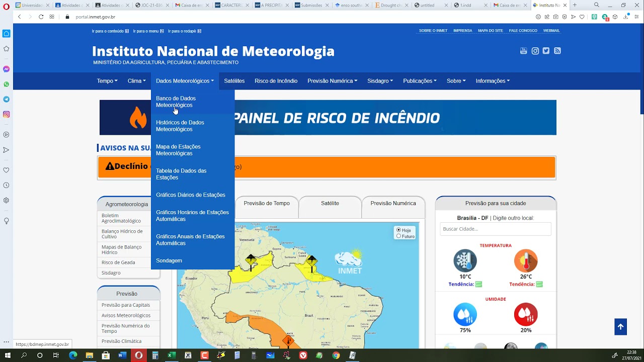
Task: Select Gráficos Horários de Estações Automáticas
Action: (x=193, y=216)
